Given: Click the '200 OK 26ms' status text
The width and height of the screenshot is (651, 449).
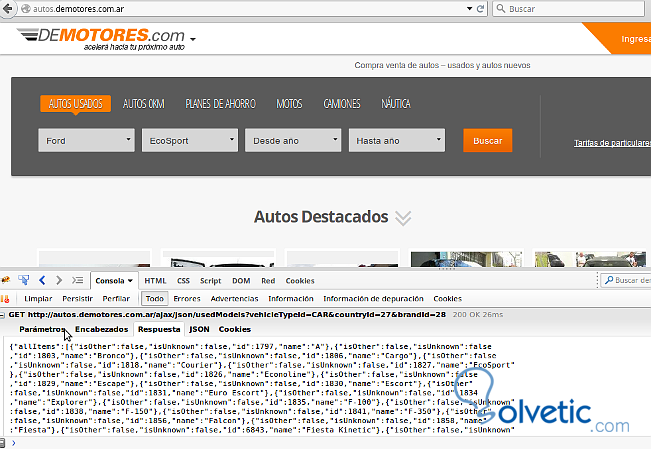Looking at the screenshot, I should click(477, 314).
